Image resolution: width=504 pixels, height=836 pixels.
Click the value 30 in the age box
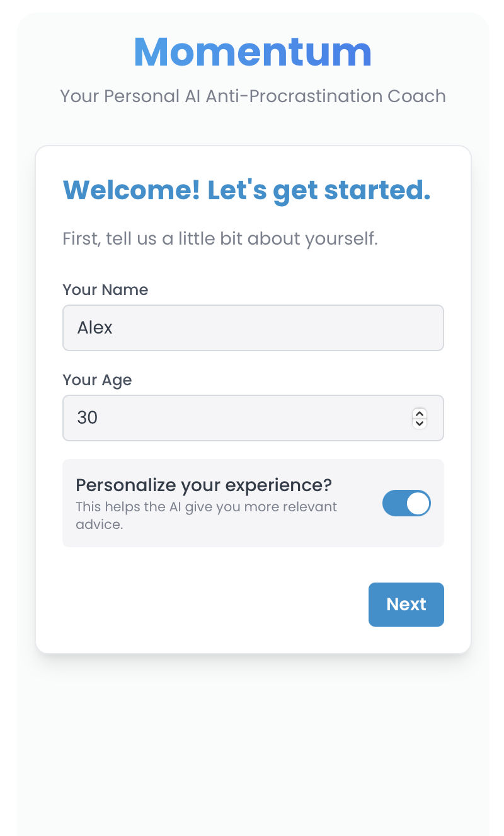pos(88,418)
